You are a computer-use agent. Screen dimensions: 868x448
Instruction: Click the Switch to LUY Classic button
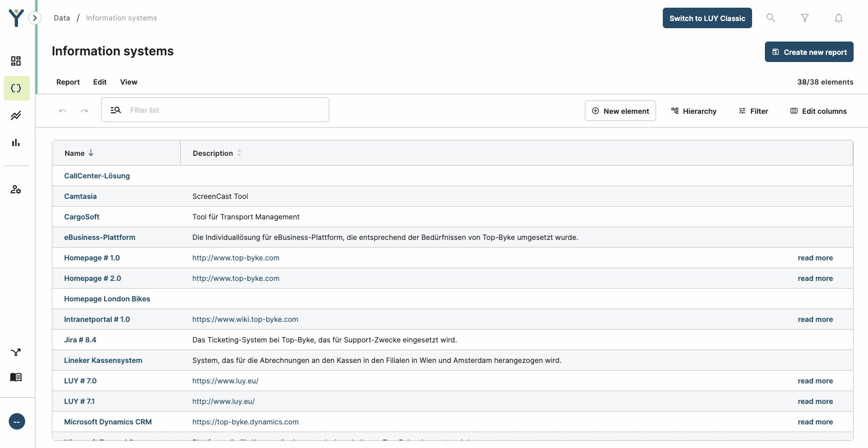(x=707, y=18)
